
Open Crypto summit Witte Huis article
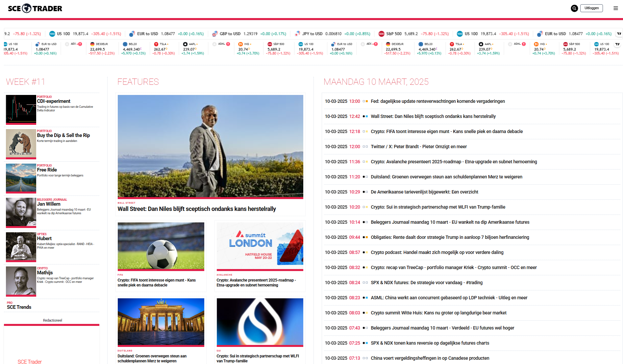click(438, 313)
